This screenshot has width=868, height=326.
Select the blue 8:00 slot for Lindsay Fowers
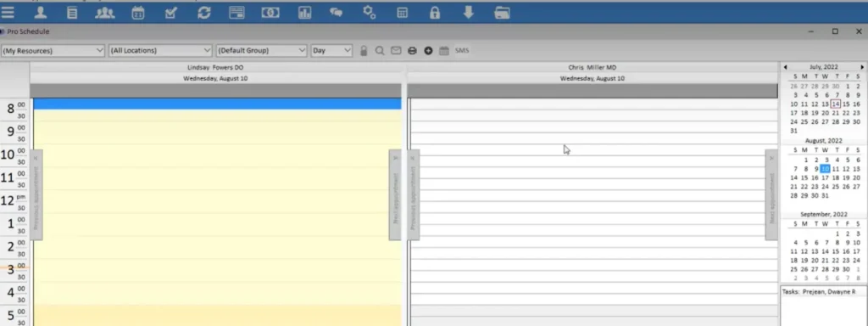tap(217, 104)
